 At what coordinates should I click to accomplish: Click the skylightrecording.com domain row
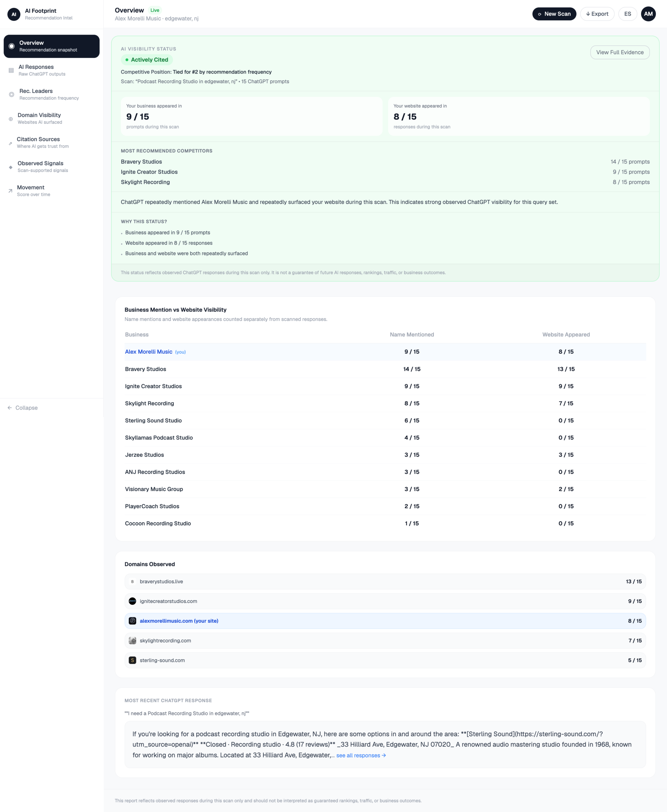point(385,640)
